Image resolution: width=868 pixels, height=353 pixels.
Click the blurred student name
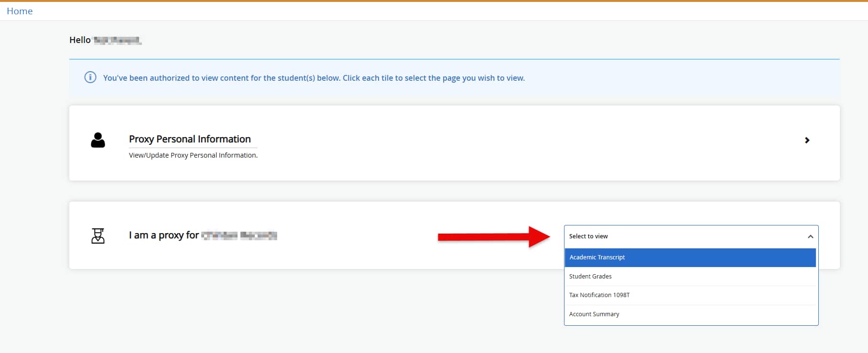[x=239, y=235]
